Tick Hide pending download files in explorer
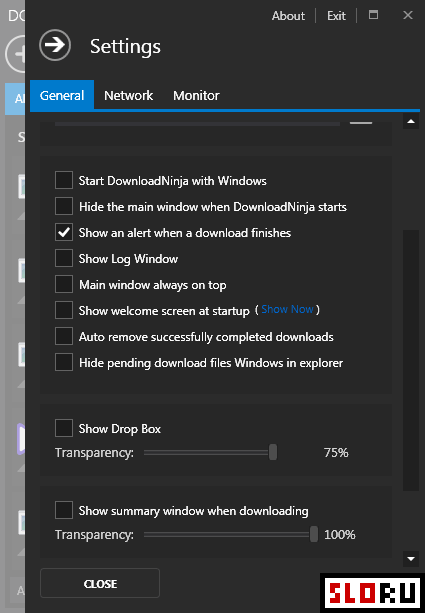This screenshot has height=613, width=425. [x=64, y=362]
